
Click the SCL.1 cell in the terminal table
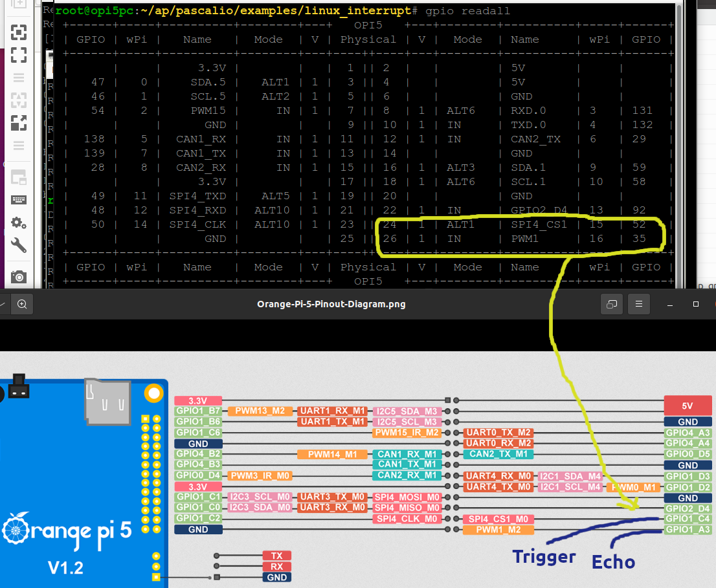[x=528, y=182]
